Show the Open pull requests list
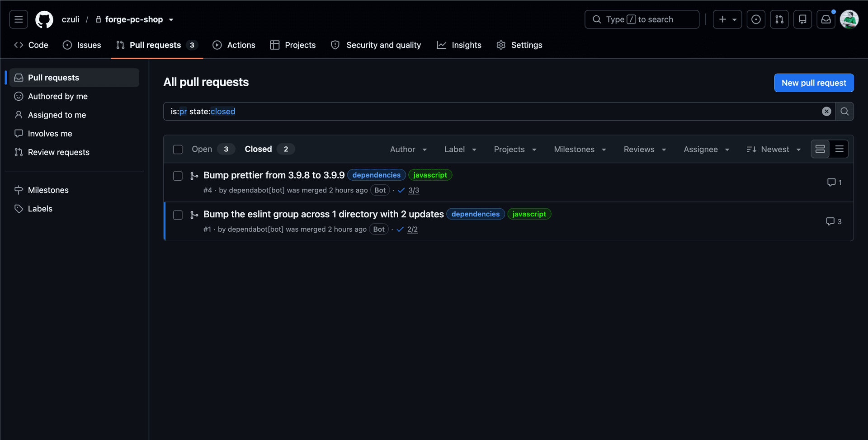868x440 pixels. pyautogui.click(x=213, y=149)
